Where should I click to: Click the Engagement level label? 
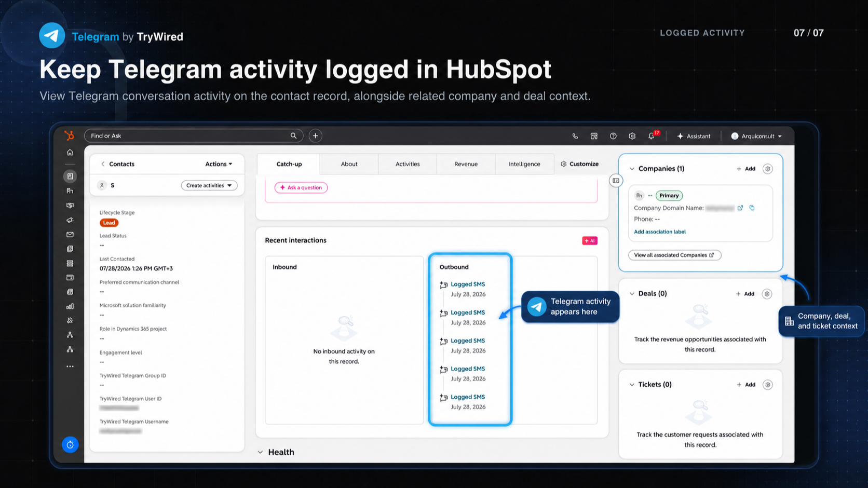120,353
